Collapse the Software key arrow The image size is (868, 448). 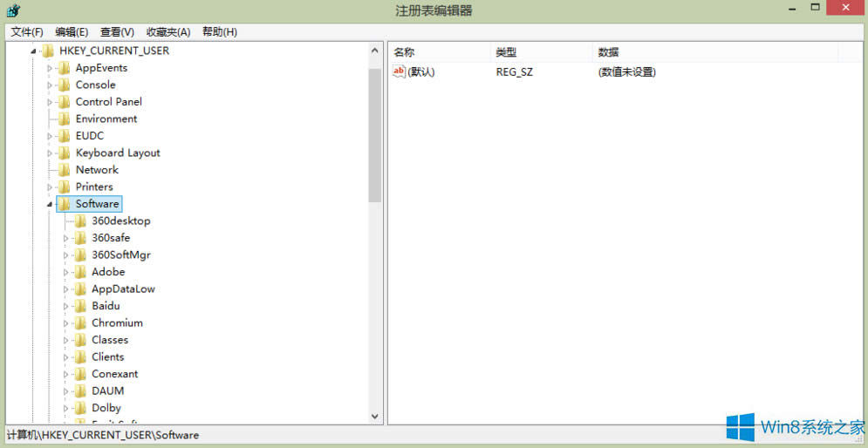click(50, 205)
